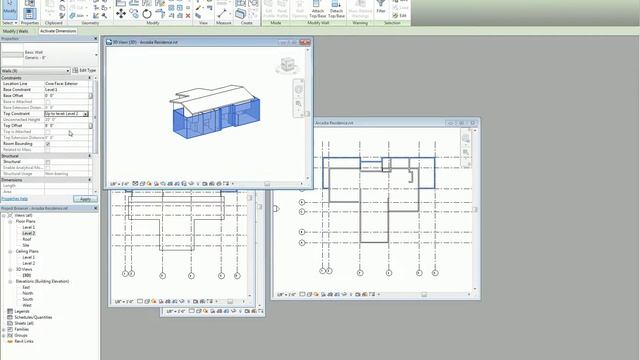Click the Attach Top/Base tool

318,9
